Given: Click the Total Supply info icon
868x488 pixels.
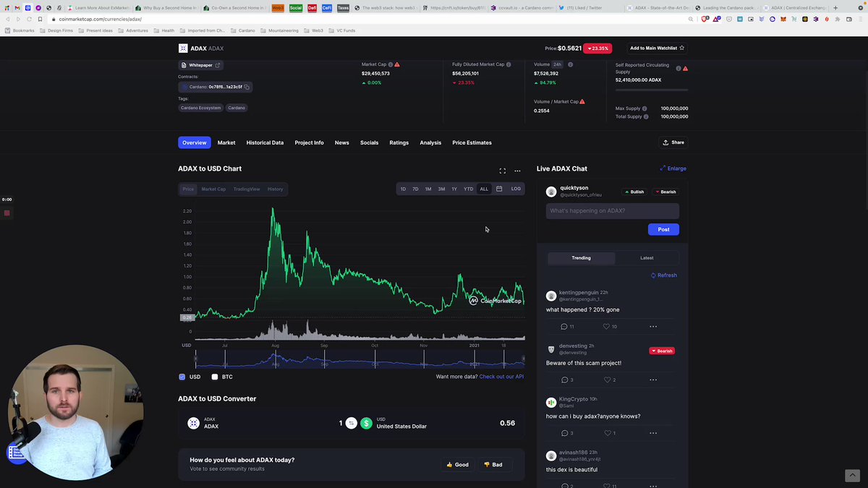Looking at the screenshot, I should 646,116.
